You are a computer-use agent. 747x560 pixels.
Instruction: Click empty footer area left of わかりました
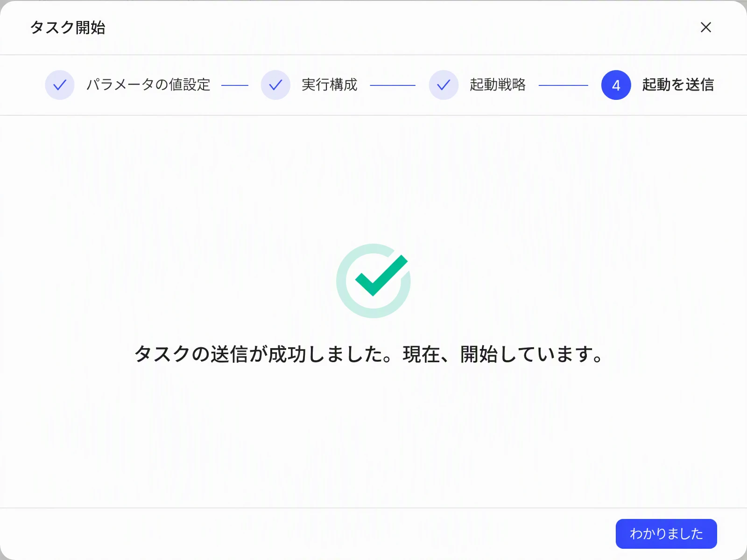point(303,533)
